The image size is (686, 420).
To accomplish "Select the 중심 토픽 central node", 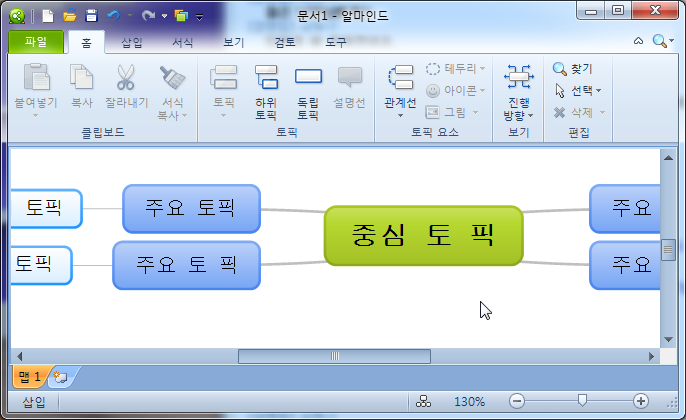I will point(424,235).
